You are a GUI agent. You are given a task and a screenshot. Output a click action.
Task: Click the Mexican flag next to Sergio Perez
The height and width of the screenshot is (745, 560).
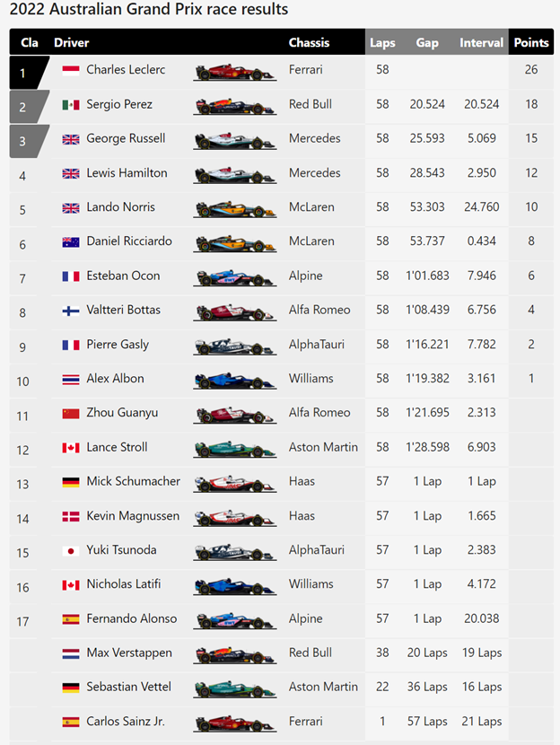pyautogui.click(x=70, y=105)
